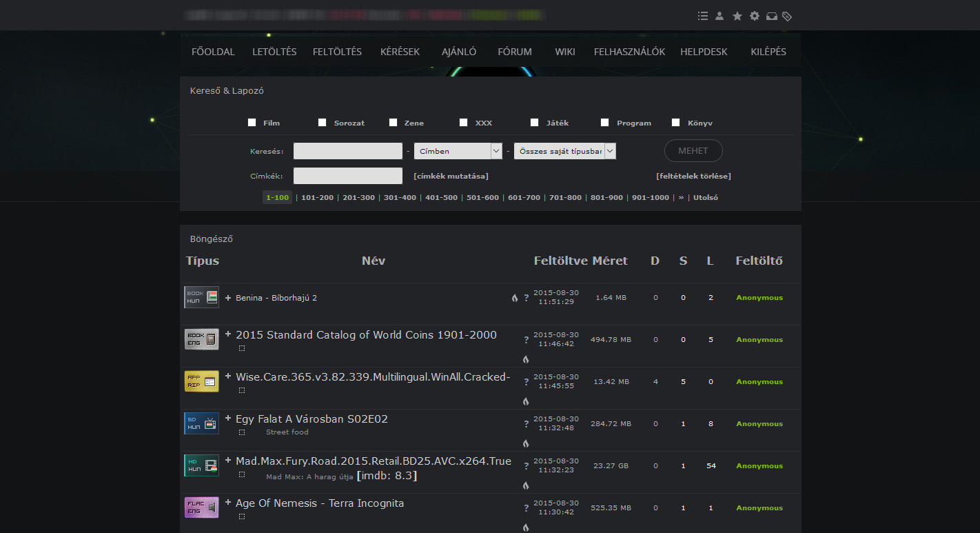980x533 pixels.
Task: Open the Összes saját típusban dropdown
Action: (x=564, y=151)
